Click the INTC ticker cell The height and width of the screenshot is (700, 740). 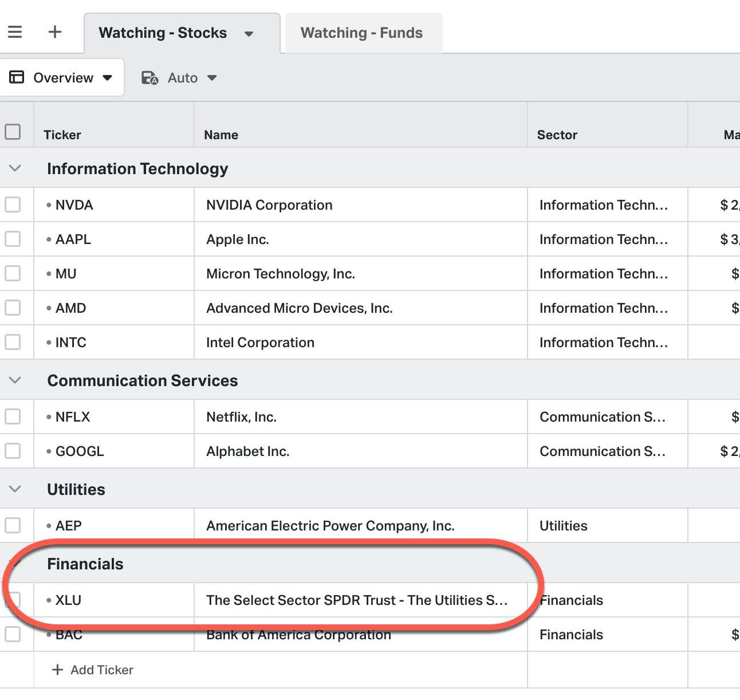114,343
